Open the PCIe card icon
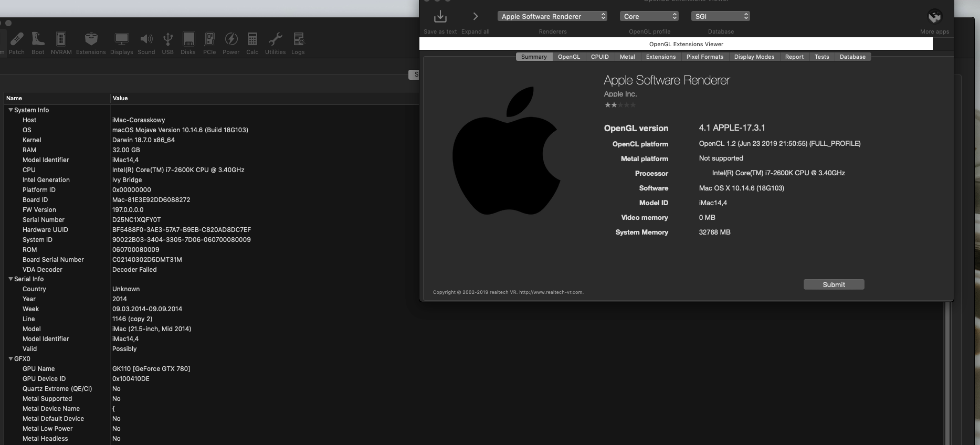Viewport: 980px width, 445px height. click(209, 43)
